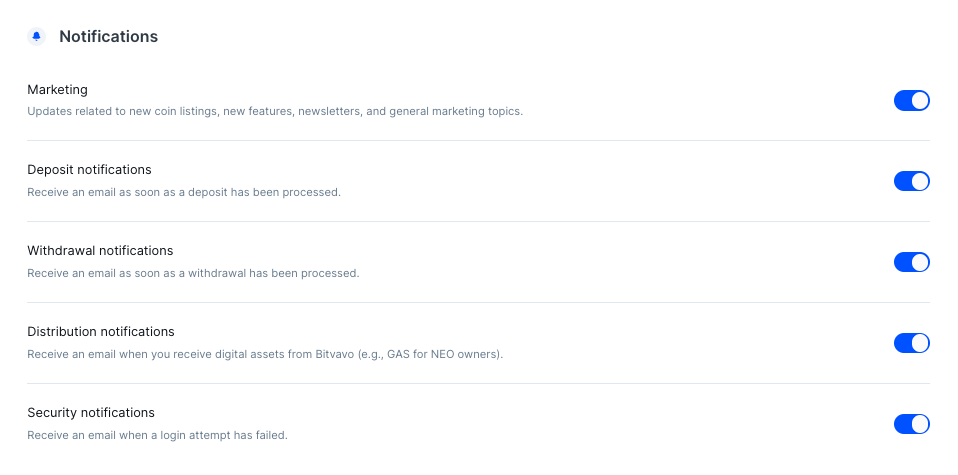This screenshot has width=958, height=475.
Task: Click the text about deposit being processed
Action: pyautogui.click(x=184, y=193)
